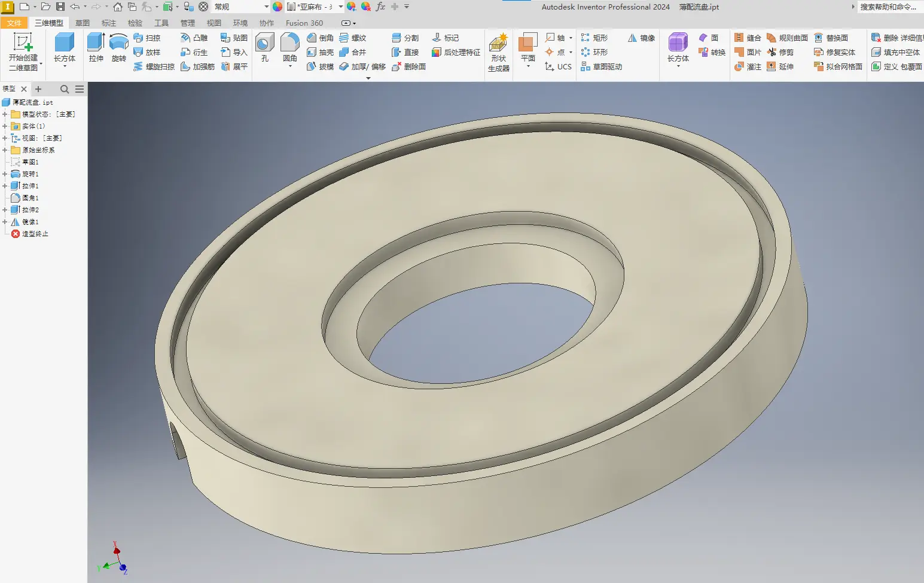The image size is (924, 583).
Task: Click the Loft (放样) tool
Action: point(147,52)
